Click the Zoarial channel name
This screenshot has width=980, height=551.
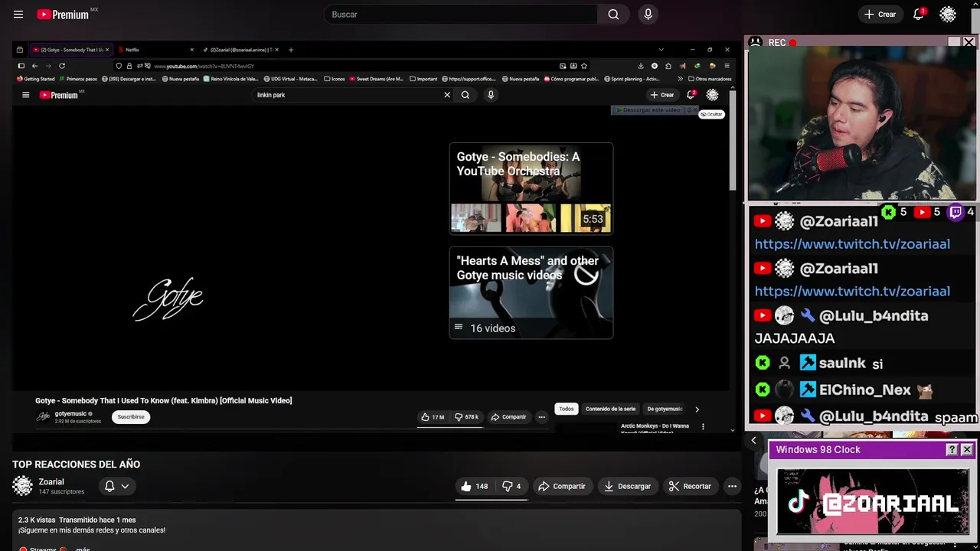coord(51,482)
